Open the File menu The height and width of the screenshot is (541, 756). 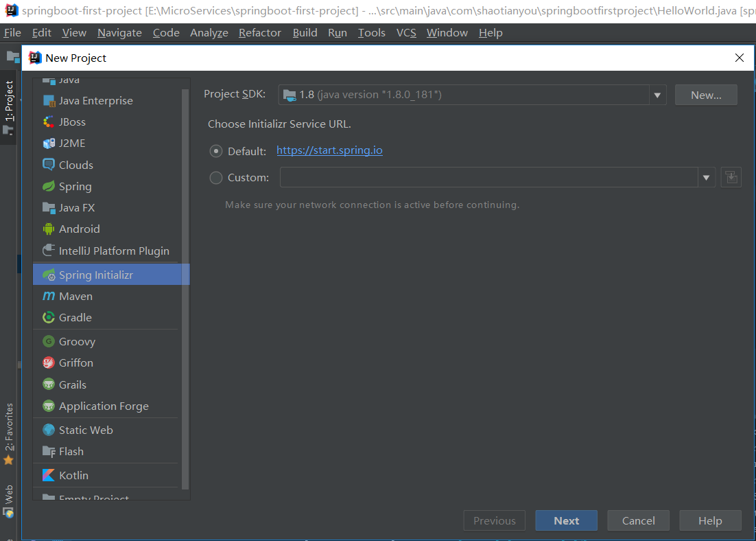[12, 33]
